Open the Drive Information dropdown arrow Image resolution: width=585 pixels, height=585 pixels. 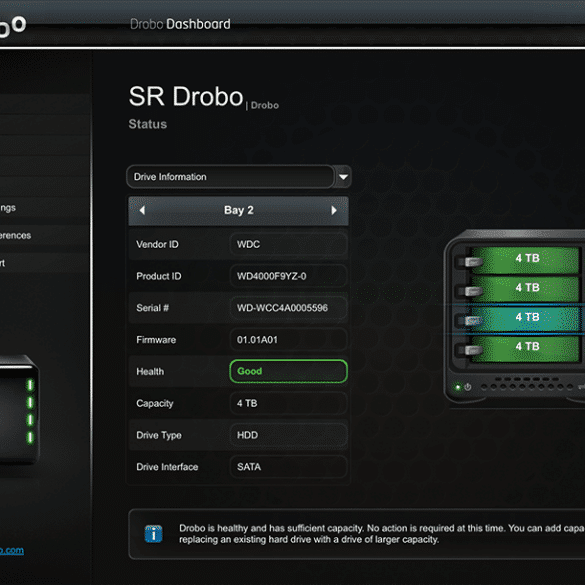(x=343, y=176)
